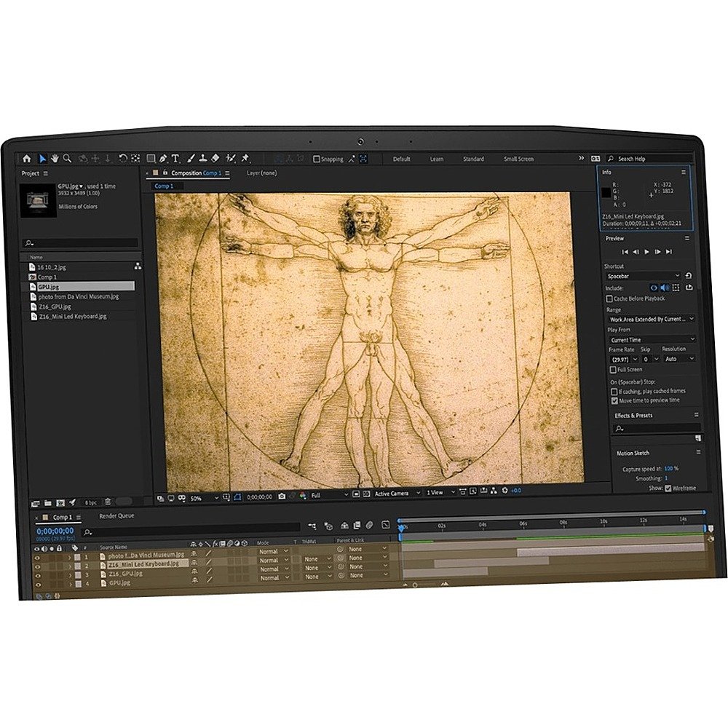728x728 pixels.
Task: Check Cache Before Playback
Action: click(609, 298)
